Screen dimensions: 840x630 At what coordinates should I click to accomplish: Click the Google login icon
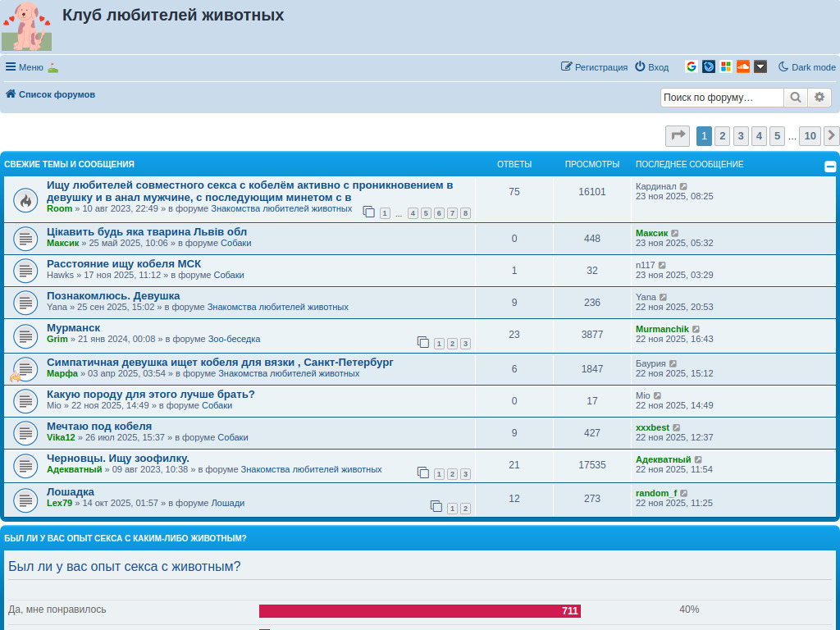(692, 67)
